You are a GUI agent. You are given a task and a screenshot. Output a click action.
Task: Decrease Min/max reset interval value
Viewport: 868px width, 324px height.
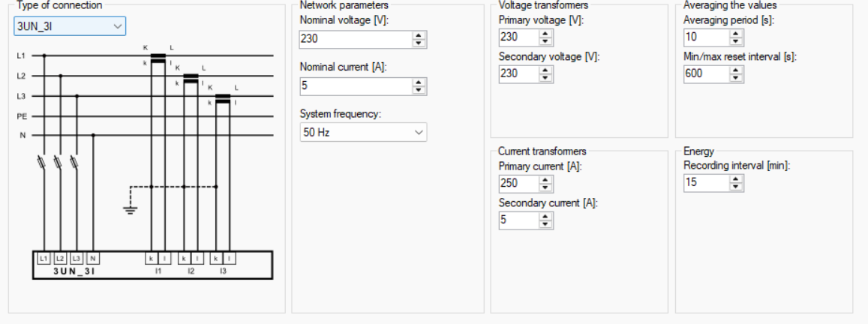tap(737, 77)
